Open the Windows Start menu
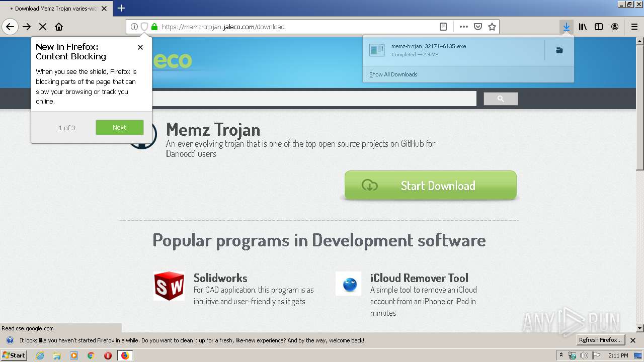The width and height of the screenshot is (644, 362). [14, 355]
